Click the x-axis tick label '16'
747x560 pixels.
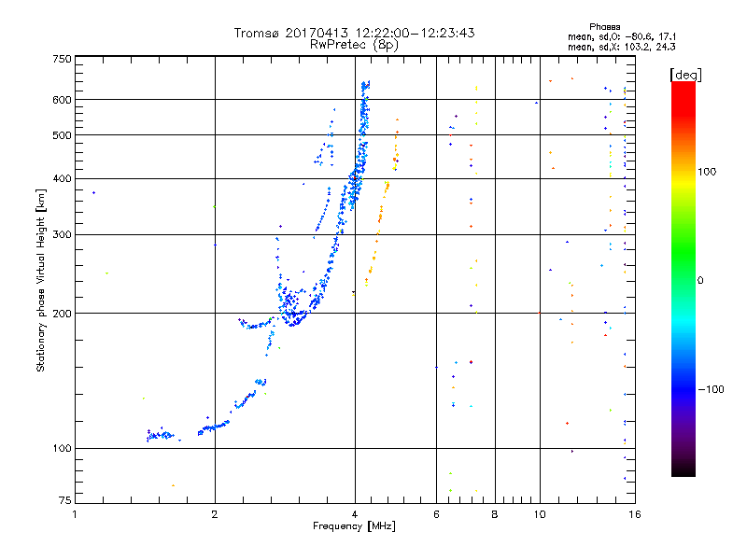click(635, 514)
